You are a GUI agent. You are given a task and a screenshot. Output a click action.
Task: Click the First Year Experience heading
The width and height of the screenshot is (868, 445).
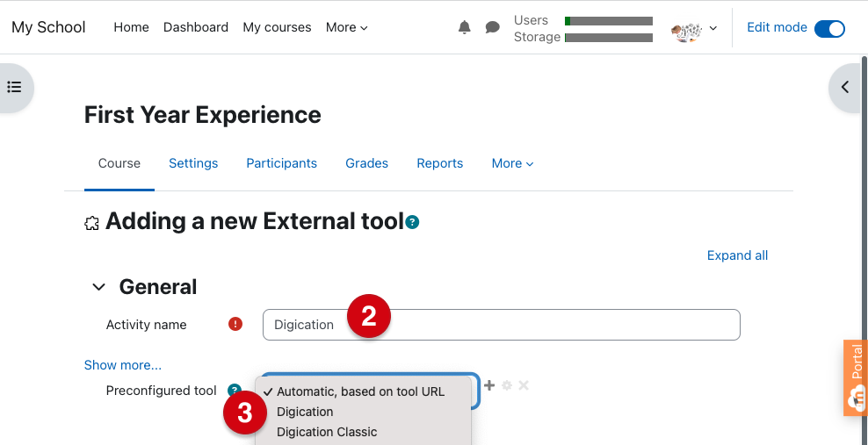[x=203, y=115]
